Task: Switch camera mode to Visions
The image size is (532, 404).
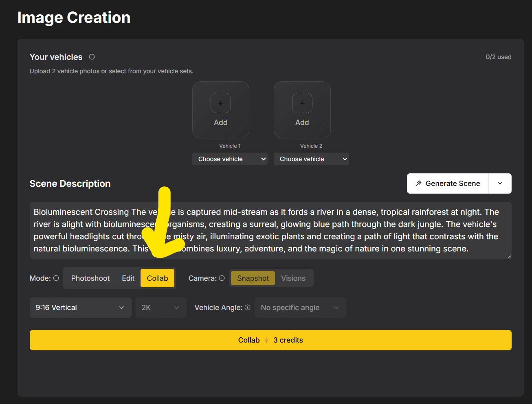Action: (x=293, y=278)
